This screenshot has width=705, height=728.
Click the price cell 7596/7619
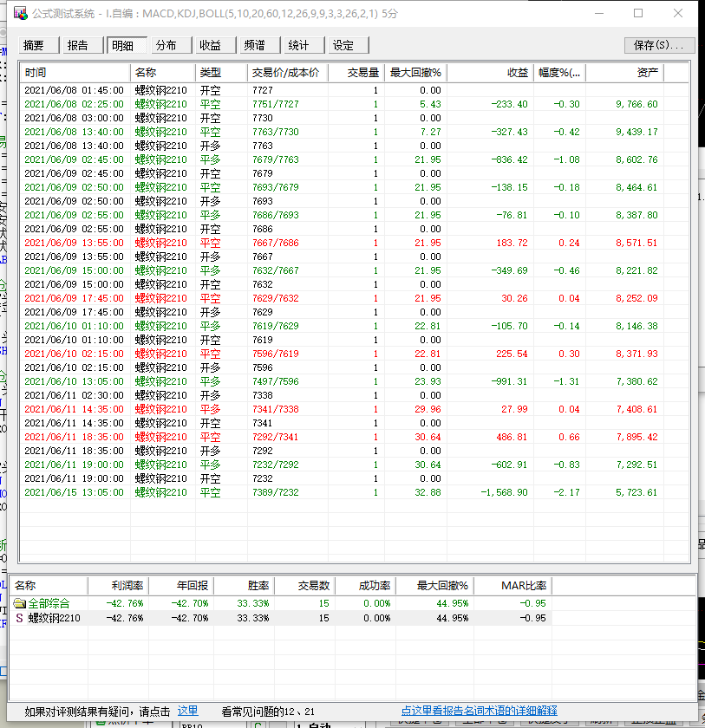pyautogui.click(x=276, y=354)
